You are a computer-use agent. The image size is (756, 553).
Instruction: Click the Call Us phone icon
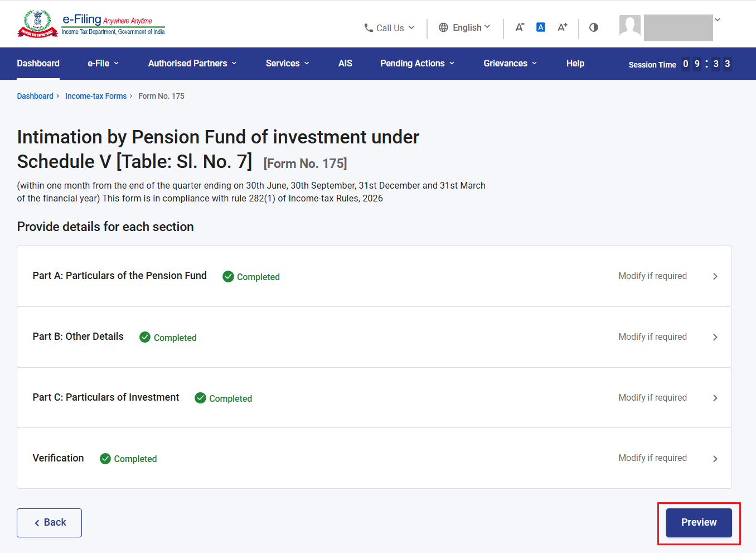coord(369,27)
